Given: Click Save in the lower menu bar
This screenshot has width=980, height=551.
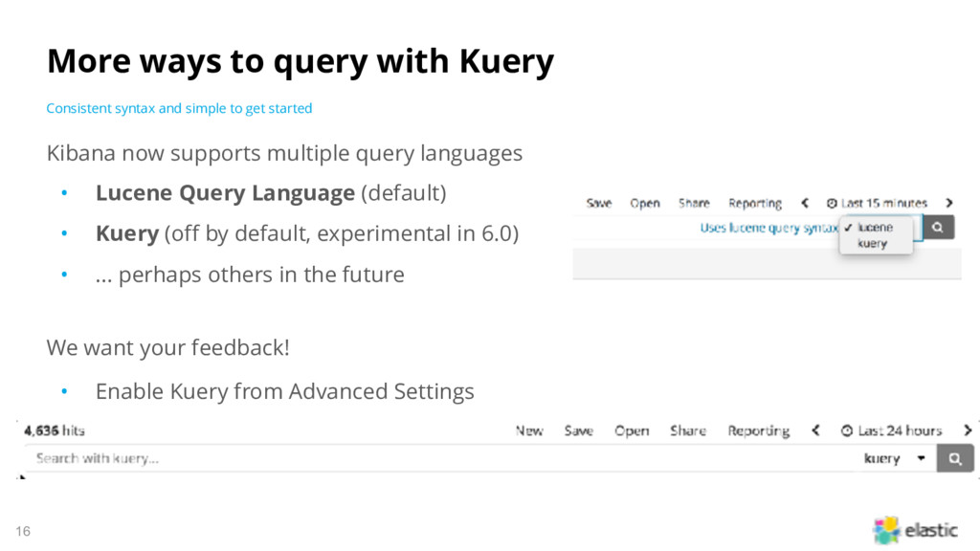Looking at the screenshot, I should tap(578, 430).
